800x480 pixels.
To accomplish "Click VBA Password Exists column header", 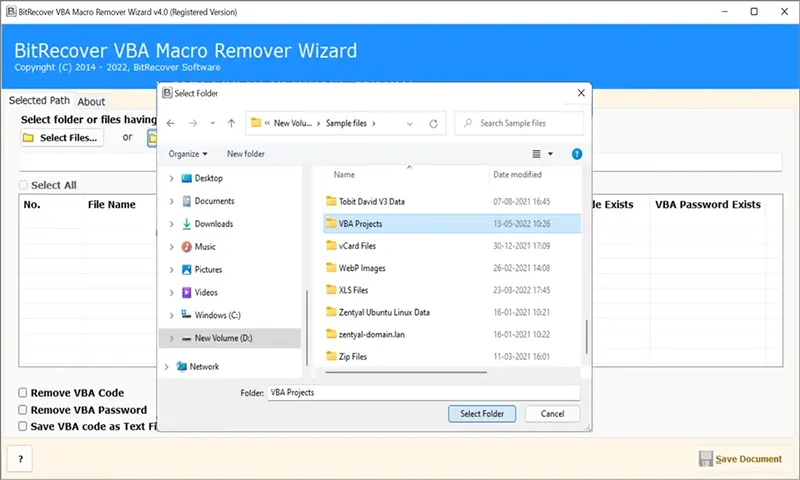I will click(708, 205).
